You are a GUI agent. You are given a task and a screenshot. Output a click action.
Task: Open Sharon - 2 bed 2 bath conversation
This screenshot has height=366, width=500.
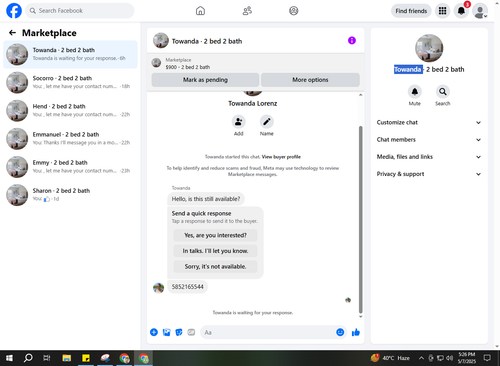[x=70, y=195]
